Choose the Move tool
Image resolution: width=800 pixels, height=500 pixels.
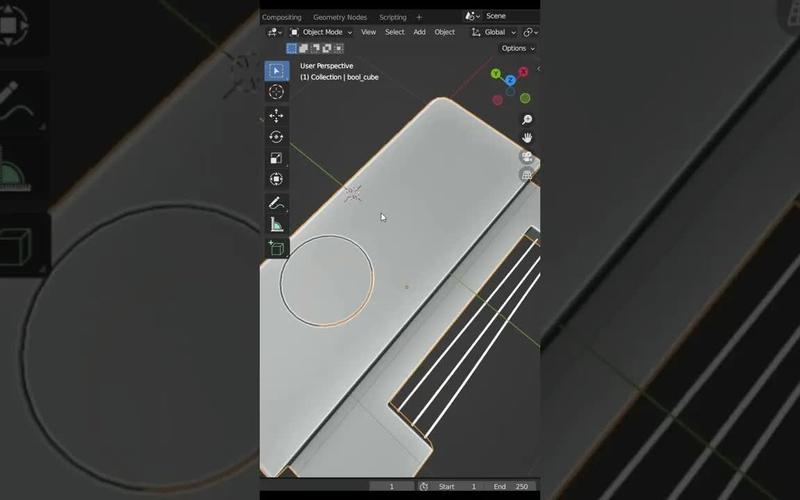click(277, 116)
